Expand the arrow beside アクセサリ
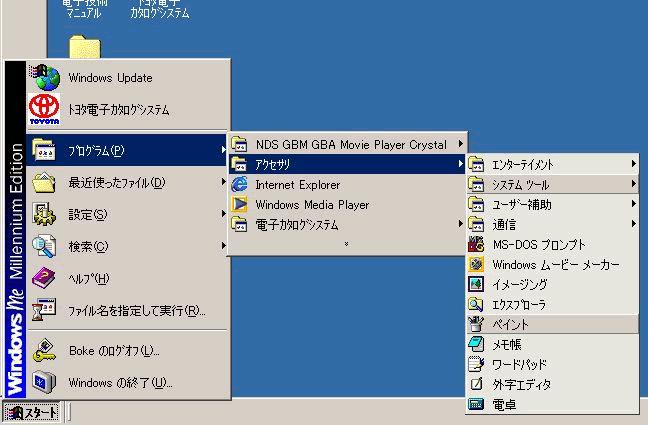648x425 pixels. (x=460, y=164)
